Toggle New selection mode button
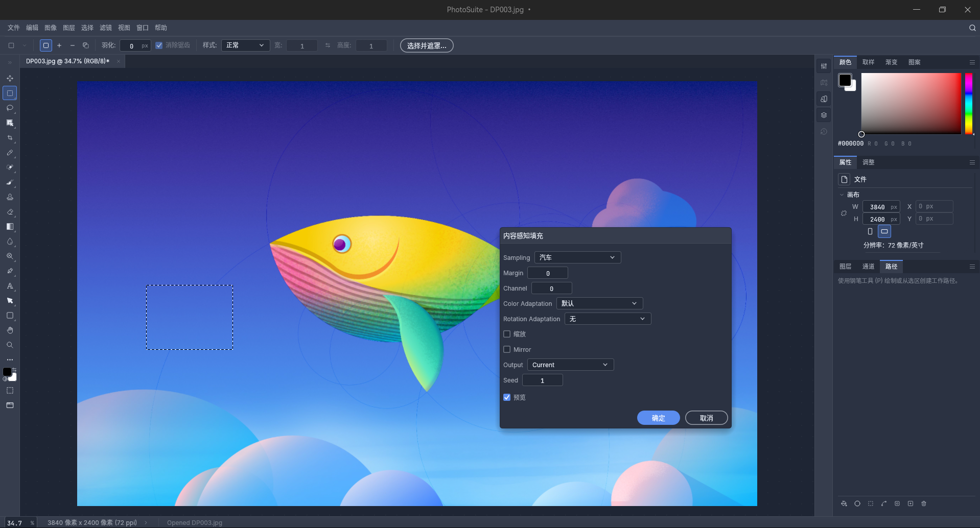 coord(46,45)
